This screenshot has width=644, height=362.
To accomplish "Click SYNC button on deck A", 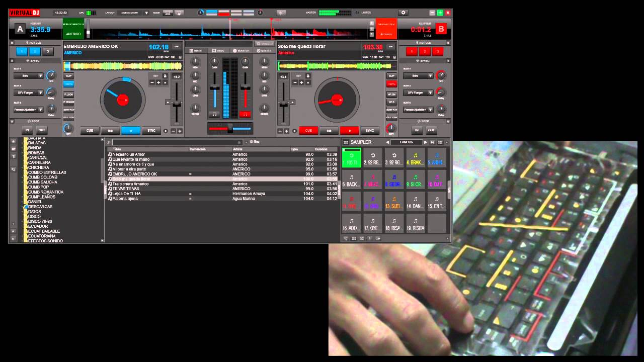I will tap(151, 131).
